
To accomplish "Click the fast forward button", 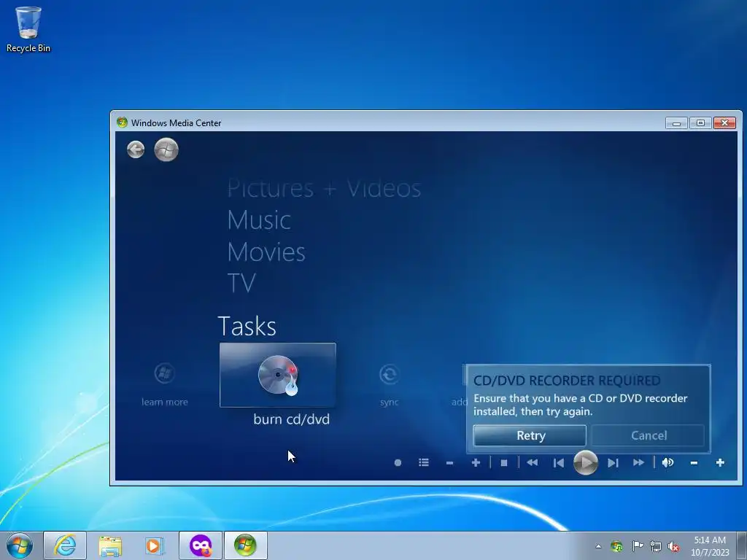I will 638,462.
